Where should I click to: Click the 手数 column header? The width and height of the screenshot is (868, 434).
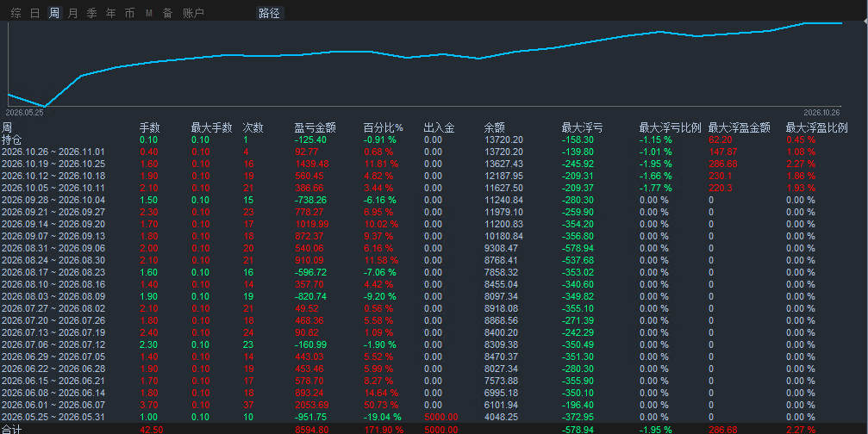[149, 127]
